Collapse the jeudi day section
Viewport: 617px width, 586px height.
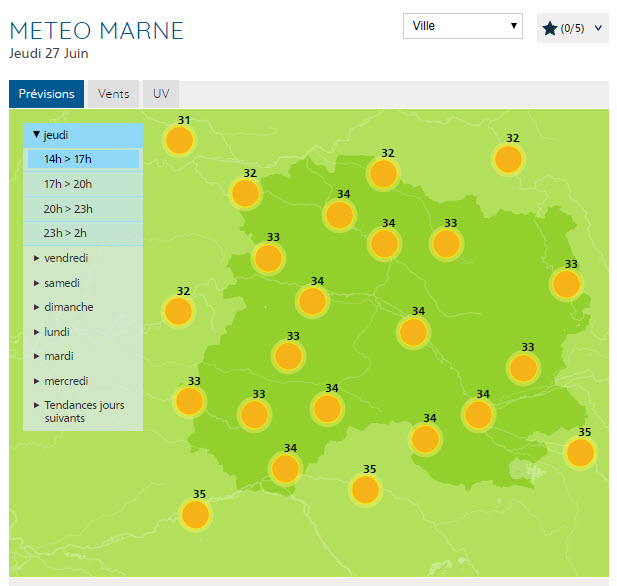coord(83,135)
